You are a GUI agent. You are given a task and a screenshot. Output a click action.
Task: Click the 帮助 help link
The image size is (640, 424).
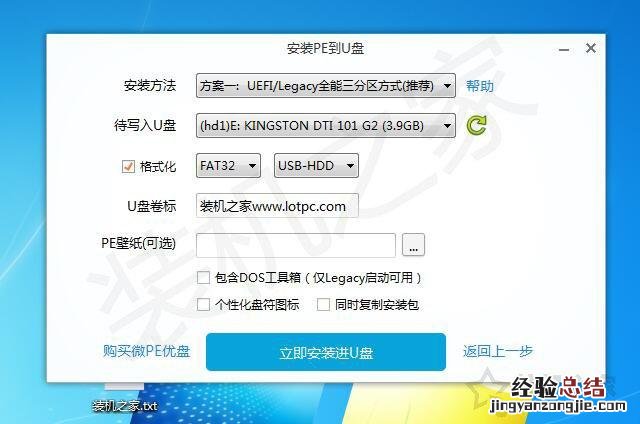pyautogui.click(x=480, y=86)
